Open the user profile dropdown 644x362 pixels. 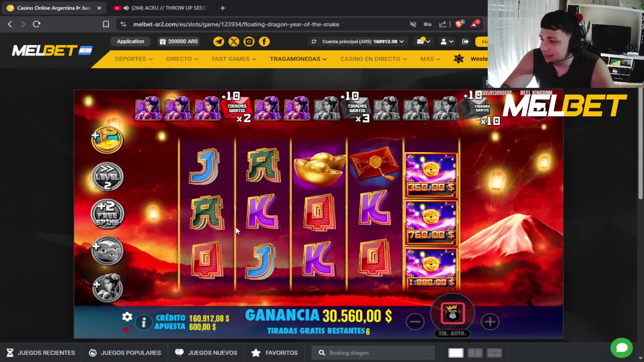pyautogui.click(x=447, y=42)
